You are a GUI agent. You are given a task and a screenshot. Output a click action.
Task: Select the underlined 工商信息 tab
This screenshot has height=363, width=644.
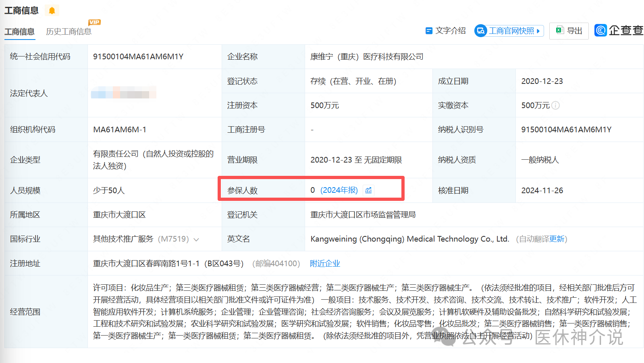tap(19, 31)
